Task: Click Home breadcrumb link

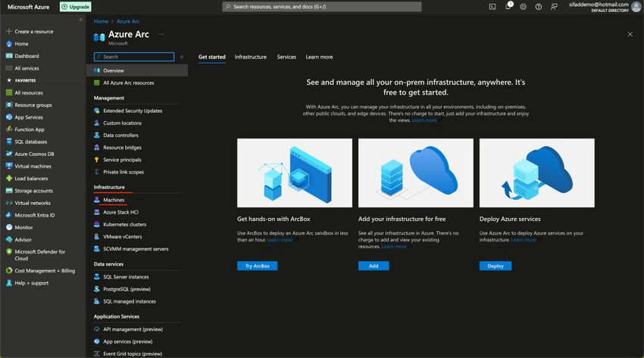Action: pyautogui.click(x=101, y=21)
